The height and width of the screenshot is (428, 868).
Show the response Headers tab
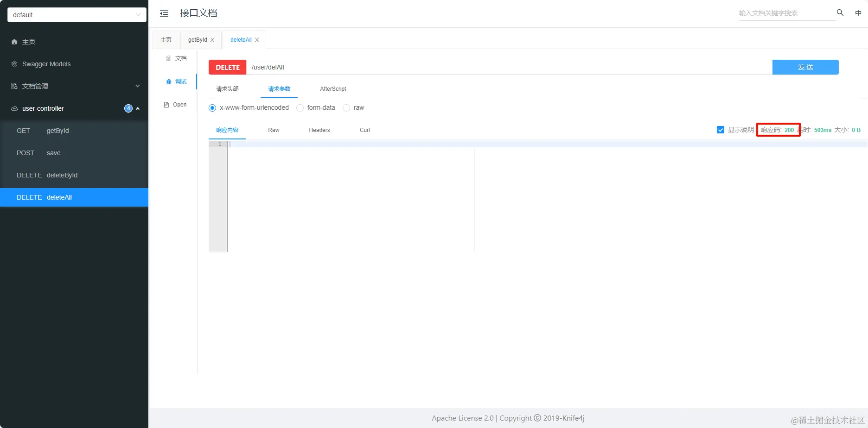click(x=319, y=130)
